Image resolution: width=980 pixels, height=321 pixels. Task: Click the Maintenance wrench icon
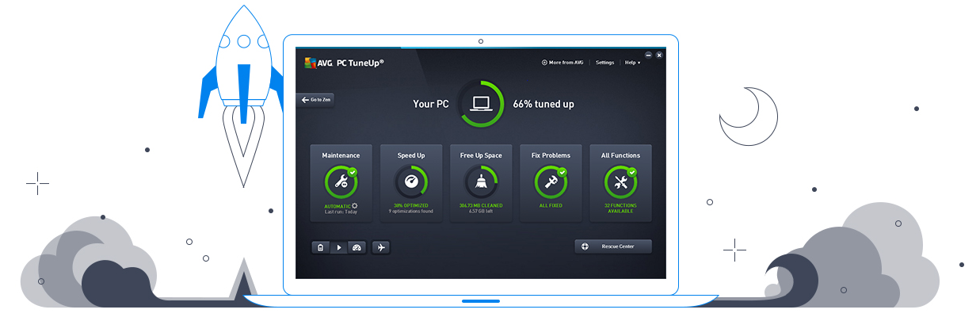[x=341, y=182]
